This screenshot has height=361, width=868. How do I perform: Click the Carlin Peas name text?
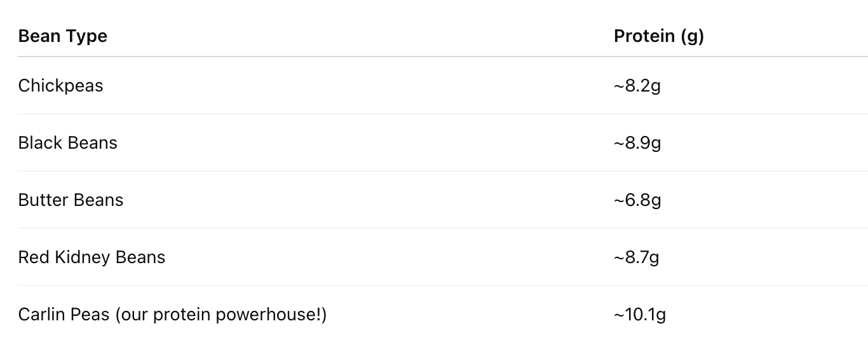point(64,315)
